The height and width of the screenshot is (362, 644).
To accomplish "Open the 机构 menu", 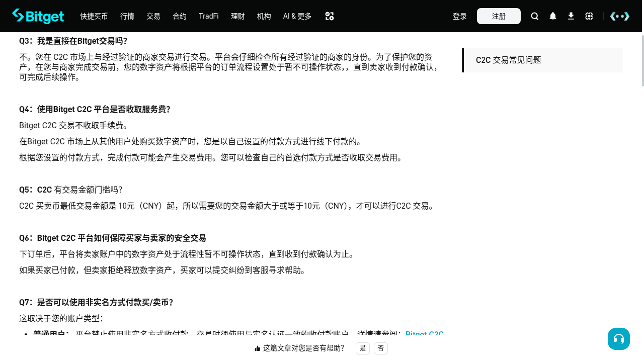I will point(264,16).
